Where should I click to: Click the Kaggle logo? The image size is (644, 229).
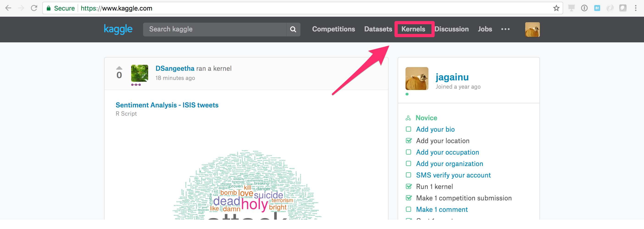pyautogui.click(x=118, y=29)
